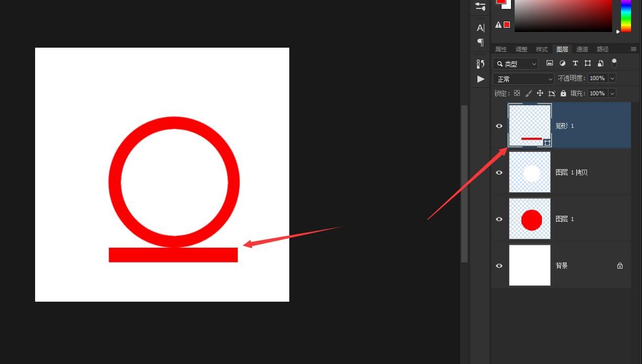Lock image pixels with brush icon
This screenshot has width=642, height=364.
point(528,93)
